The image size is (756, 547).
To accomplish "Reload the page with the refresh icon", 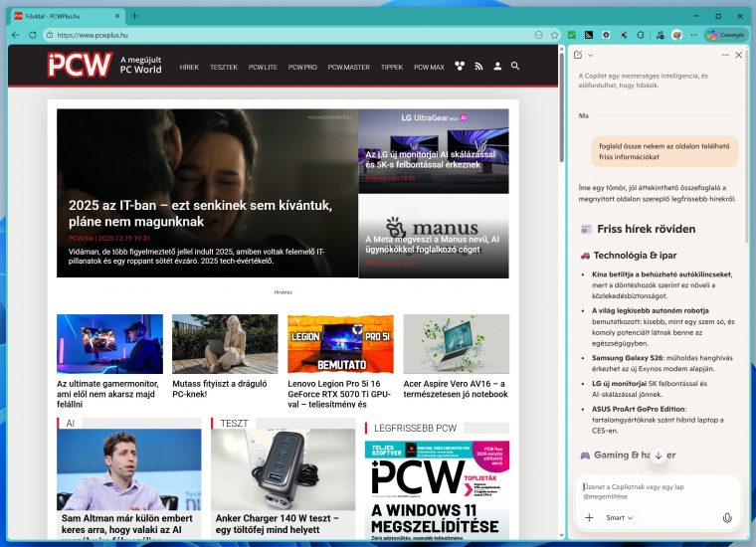I will 33,35.
